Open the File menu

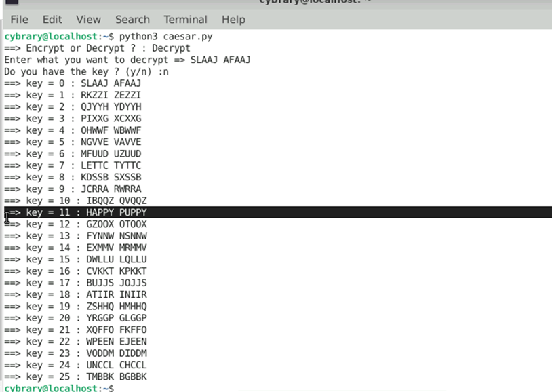18,20
